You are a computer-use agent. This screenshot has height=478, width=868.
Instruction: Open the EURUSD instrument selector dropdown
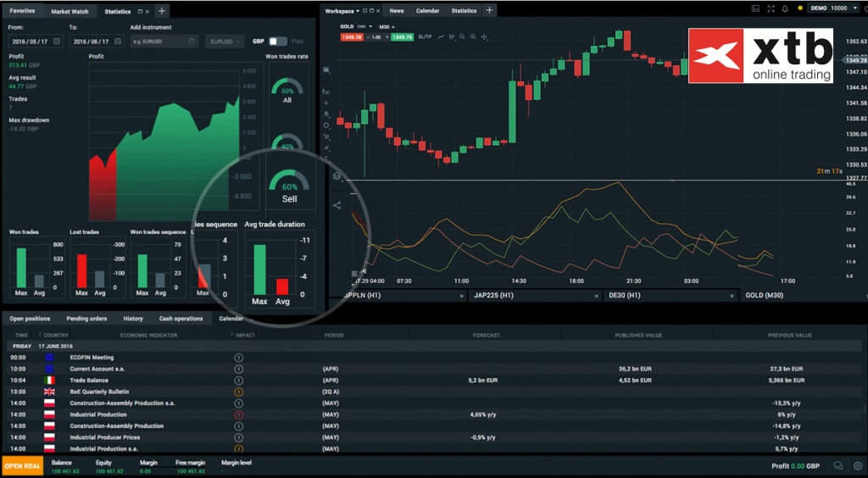(x=225, y=42)
